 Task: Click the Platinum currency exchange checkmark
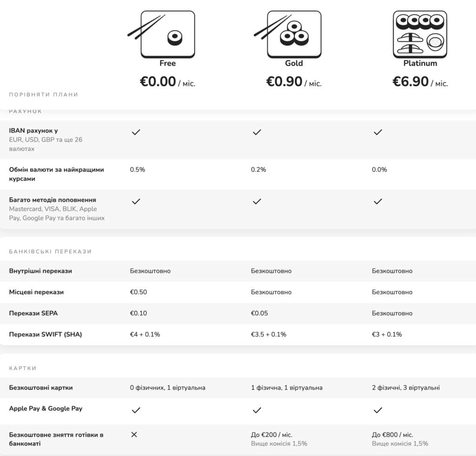click(379, 170)
